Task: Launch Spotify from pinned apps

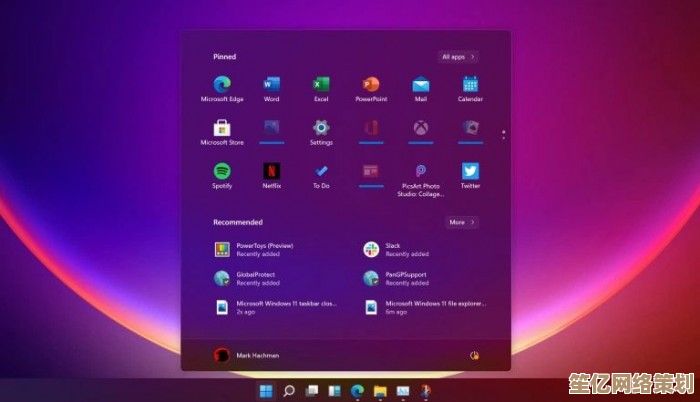Action: [222, 176]
